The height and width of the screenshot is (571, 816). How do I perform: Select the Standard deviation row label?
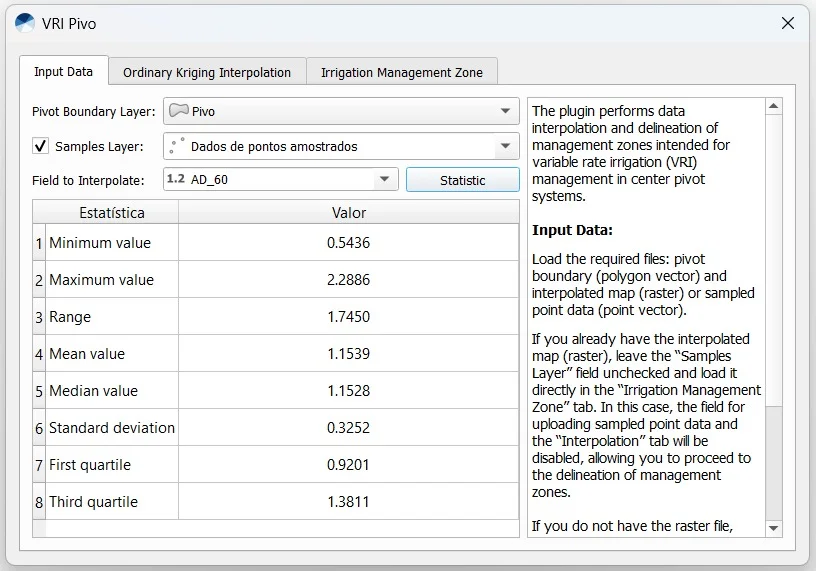[x=112, y=427]
